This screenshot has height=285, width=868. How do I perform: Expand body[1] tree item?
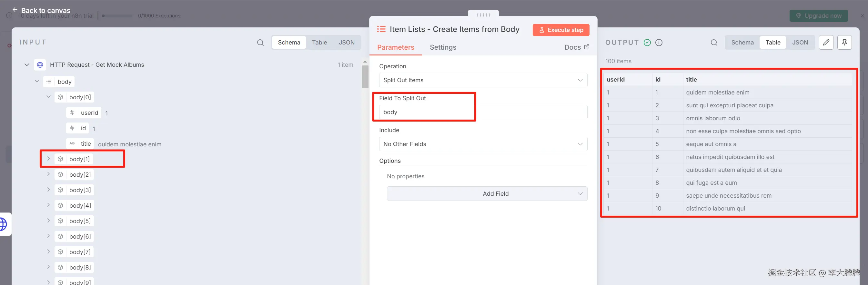(48, 159)
